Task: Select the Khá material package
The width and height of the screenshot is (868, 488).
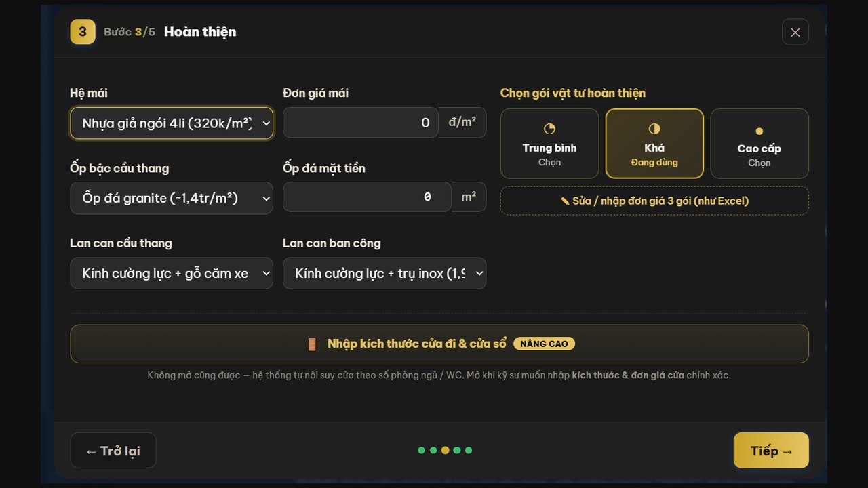Action: click(654, 144)
